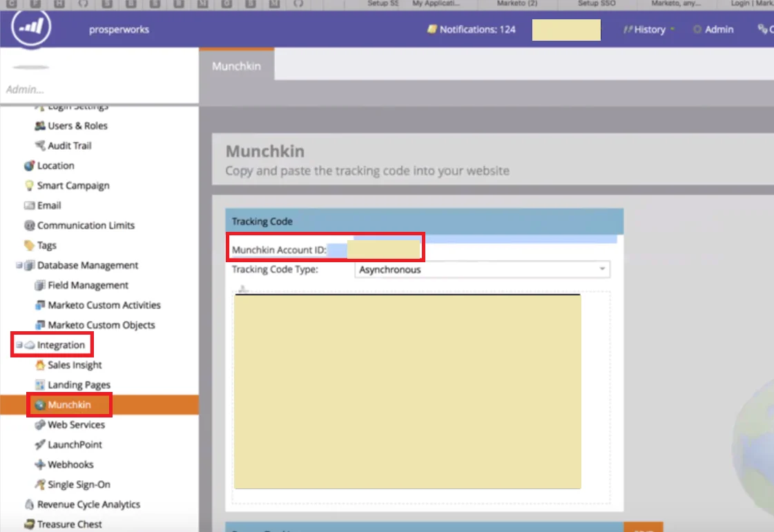Open the History dropdown menu
The height and width of the screenshot is (532, 774).
(648, 30)
